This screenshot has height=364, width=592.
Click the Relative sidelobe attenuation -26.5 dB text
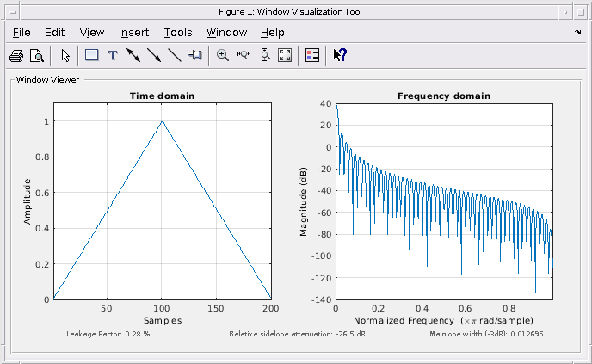(297, 334)
